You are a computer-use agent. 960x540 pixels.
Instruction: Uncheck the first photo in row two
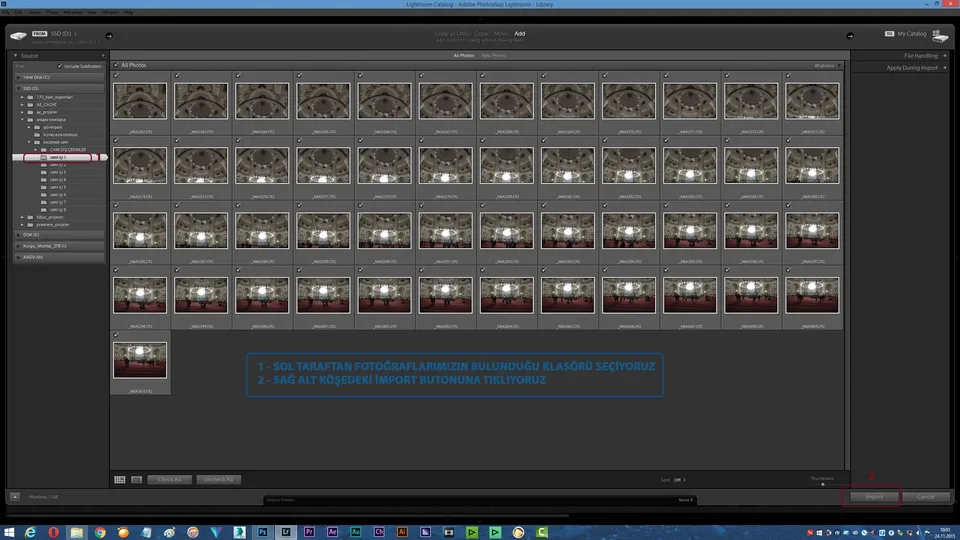point(116,140)
